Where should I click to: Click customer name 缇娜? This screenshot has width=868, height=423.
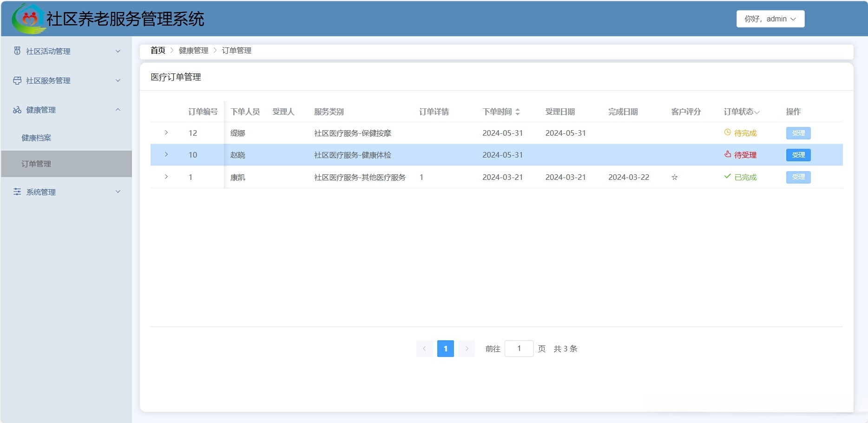(x=238, y=133)
